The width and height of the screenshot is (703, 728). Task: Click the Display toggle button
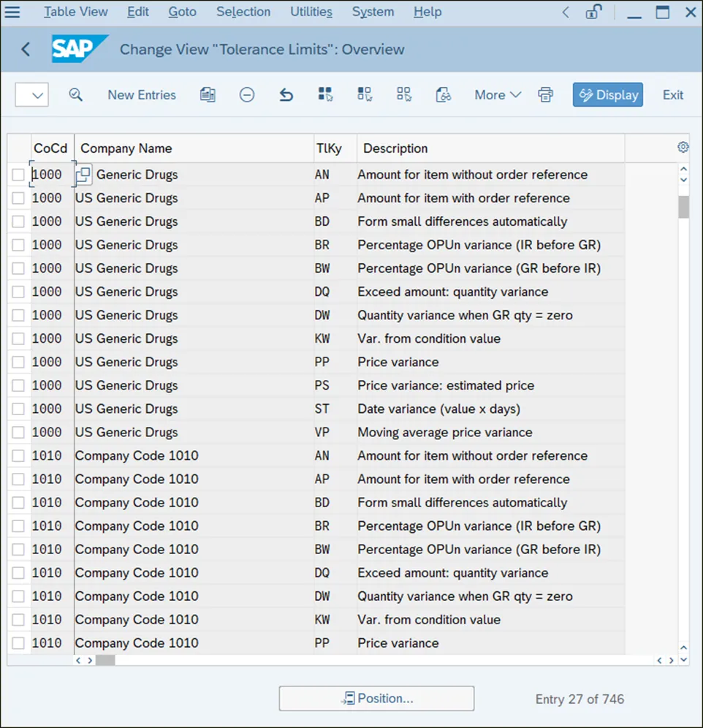[608, 95]
